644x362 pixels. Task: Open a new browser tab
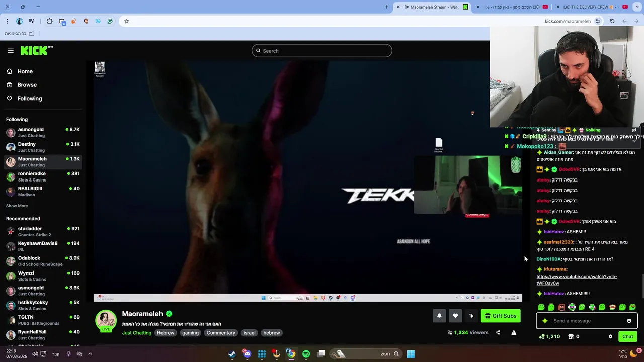pos(386,7)
